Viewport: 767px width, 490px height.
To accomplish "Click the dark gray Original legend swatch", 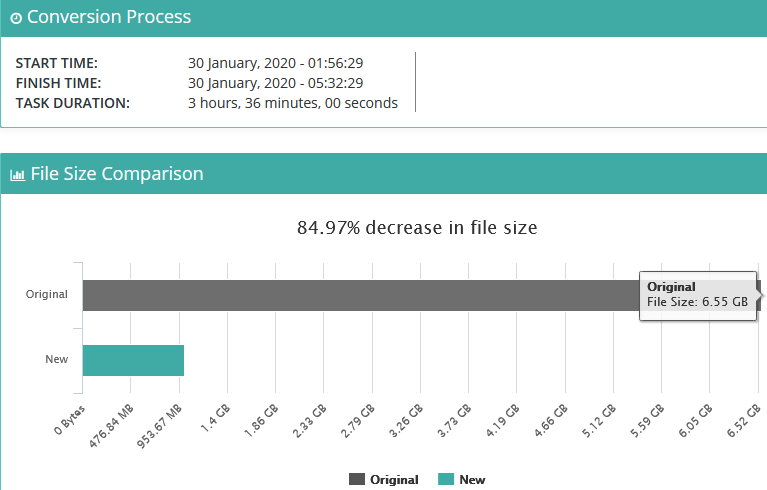I will pos(357,479).
